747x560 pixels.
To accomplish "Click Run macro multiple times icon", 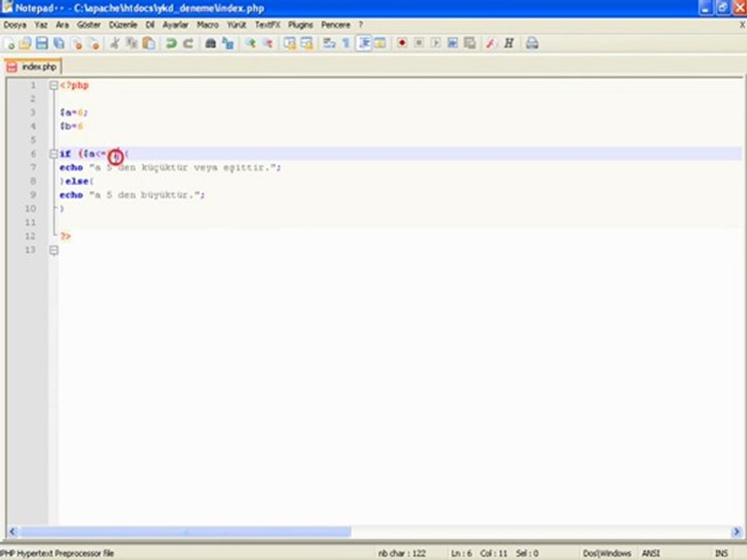I will coord(453,44).
